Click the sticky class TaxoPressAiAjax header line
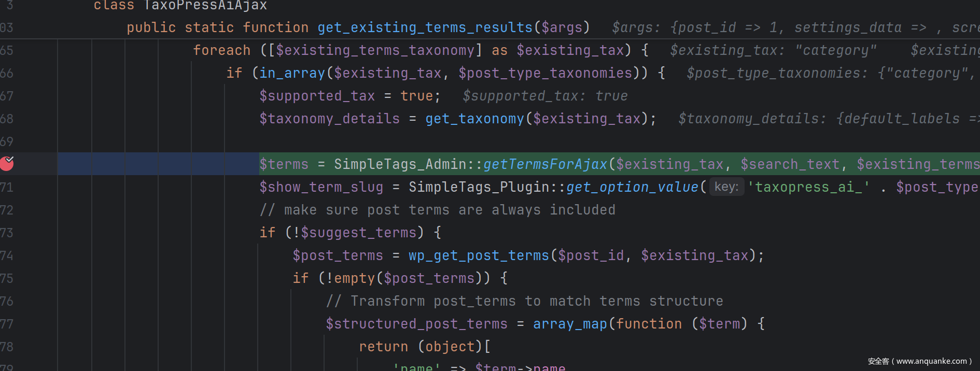 point(180,6)
